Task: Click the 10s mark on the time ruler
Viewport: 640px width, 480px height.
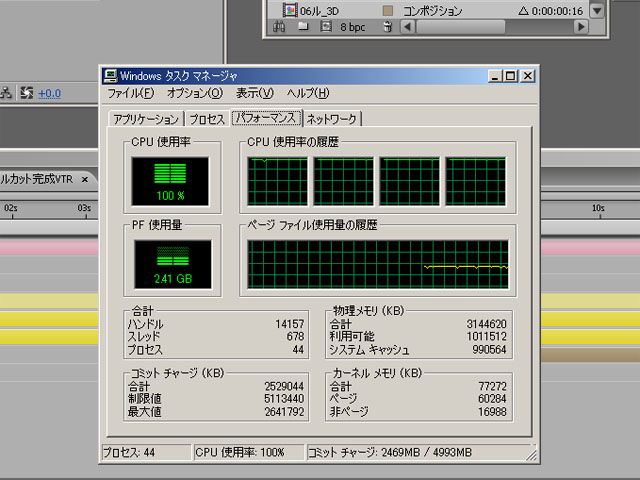Action: click(598, 208)
